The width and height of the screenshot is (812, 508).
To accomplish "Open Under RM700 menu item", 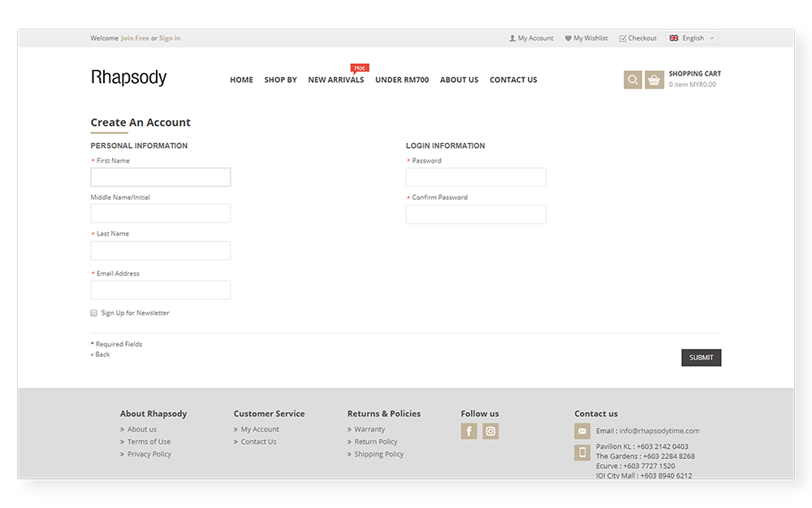I will (401, 80).
